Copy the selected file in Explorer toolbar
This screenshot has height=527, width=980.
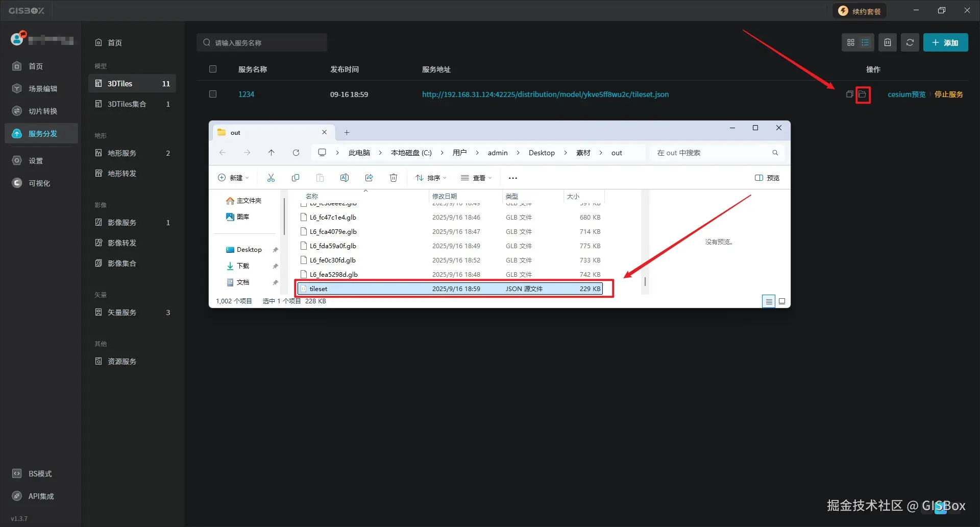pyautogui.click(x=296, y=178)
